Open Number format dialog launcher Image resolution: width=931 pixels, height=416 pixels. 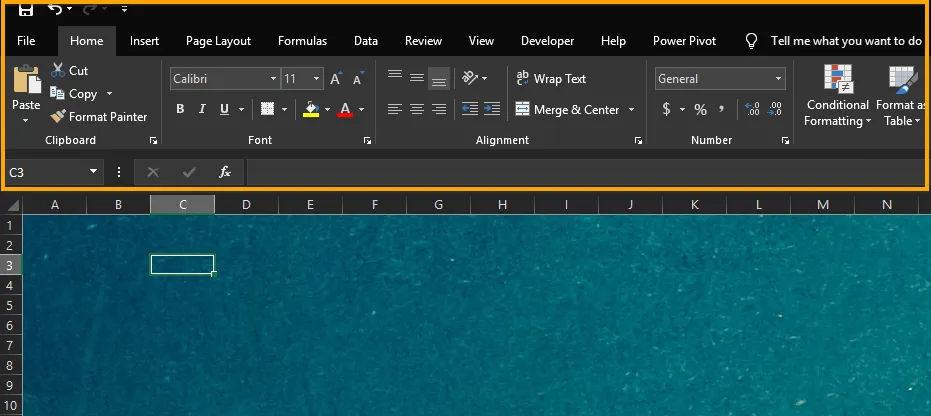(786, 141)
